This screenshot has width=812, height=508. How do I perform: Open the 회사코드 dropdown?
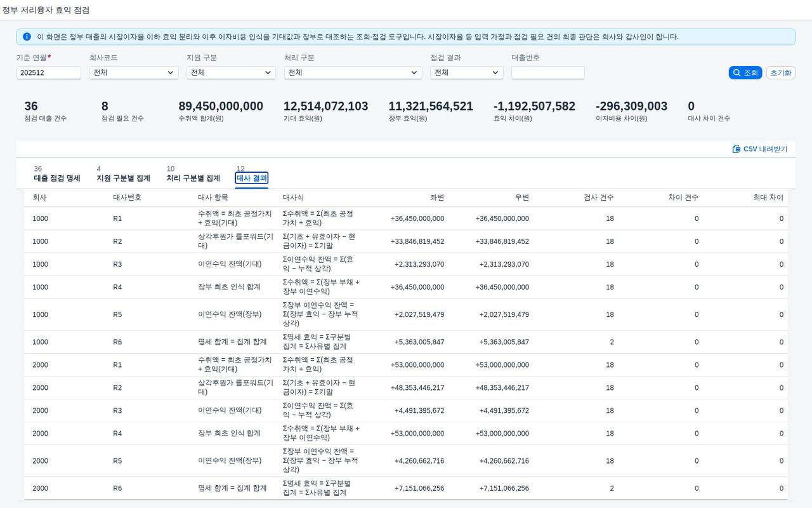point(134,72)
